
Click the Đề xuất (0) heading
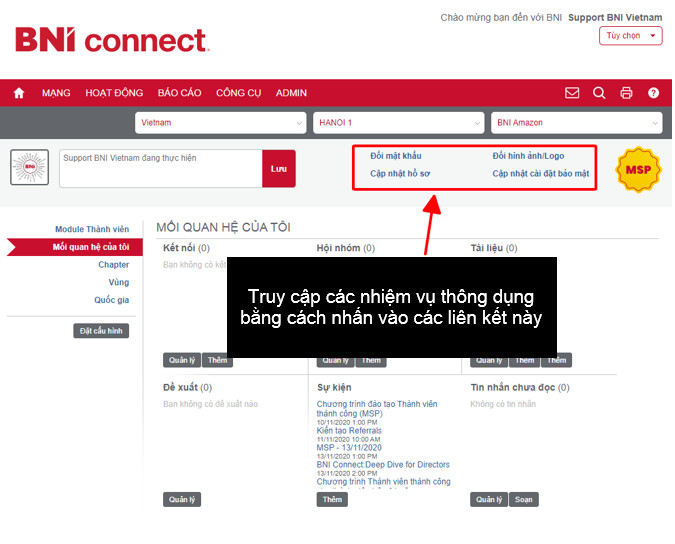[187, 387]
